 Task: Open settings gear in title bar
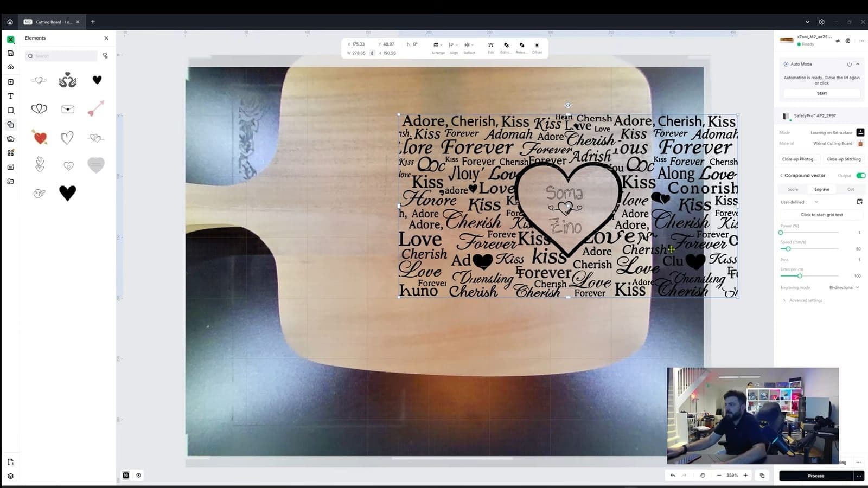click(x=821, y=22)
